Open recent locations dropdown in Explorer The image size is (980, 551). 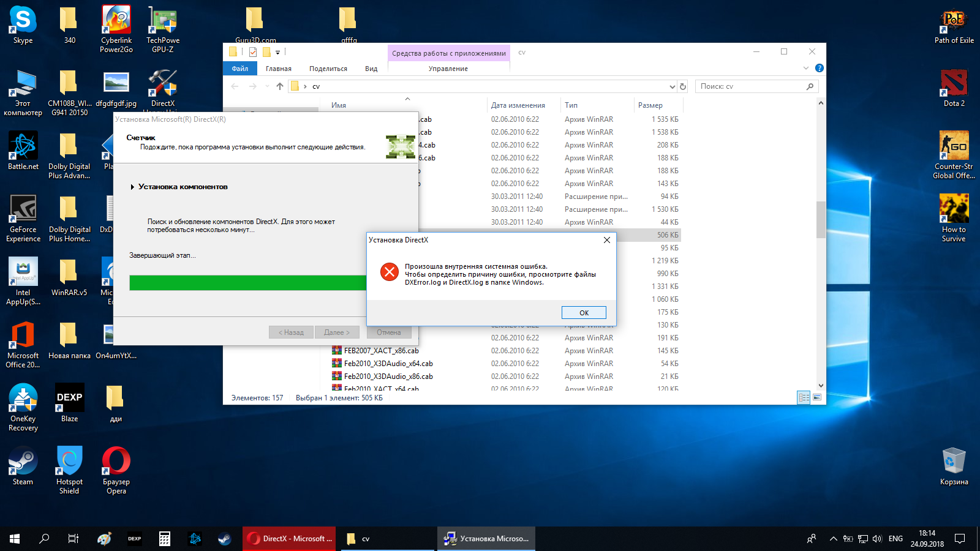[267, 86]
